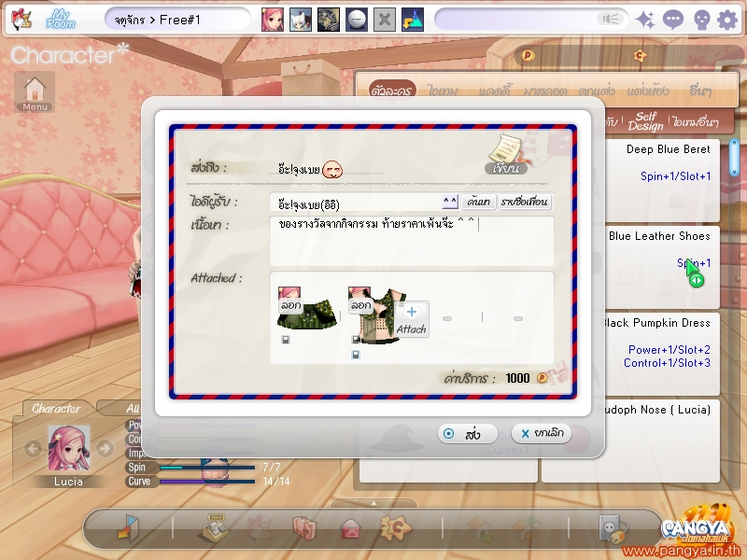Open the pink suitcase icon in bottom bar

click(x=305, y=528)
